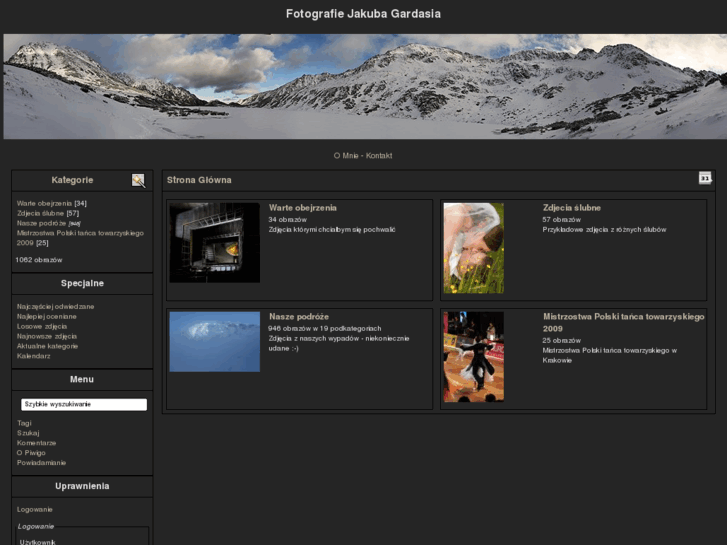Open the Zdjecia ślubne wedding thumbnail

click(x=473, y=248)
